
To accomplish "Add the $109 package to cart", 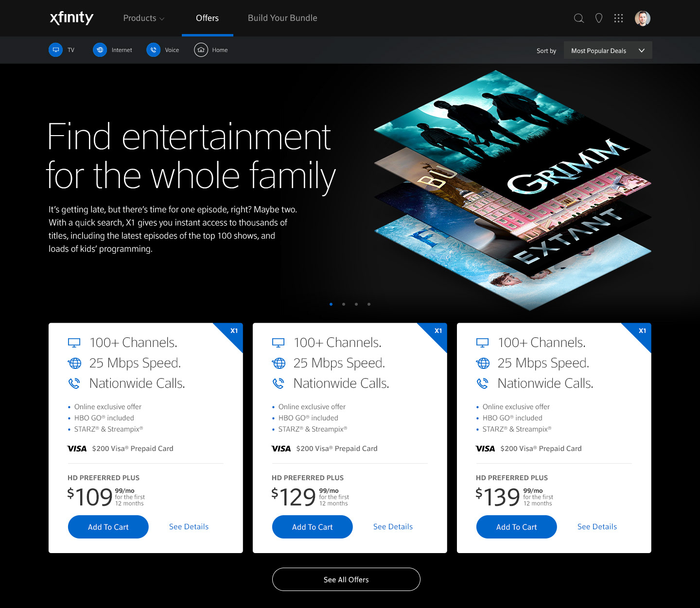I will tap(108, 527).
